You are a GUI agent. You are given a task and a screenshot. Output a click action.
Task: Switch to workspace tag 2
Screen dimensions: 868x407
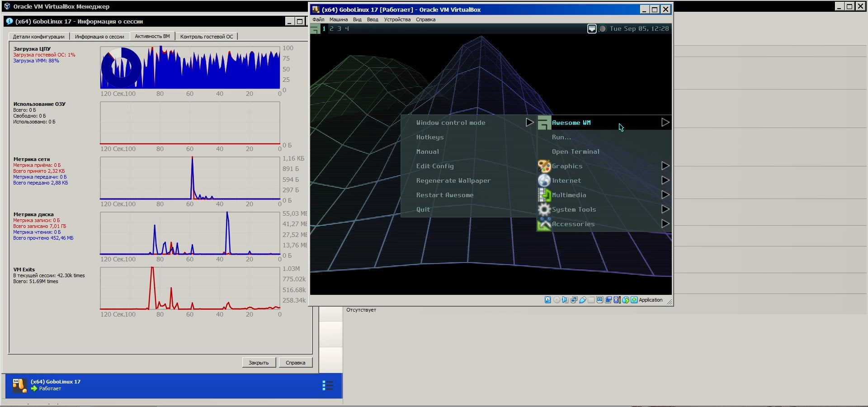331,29
